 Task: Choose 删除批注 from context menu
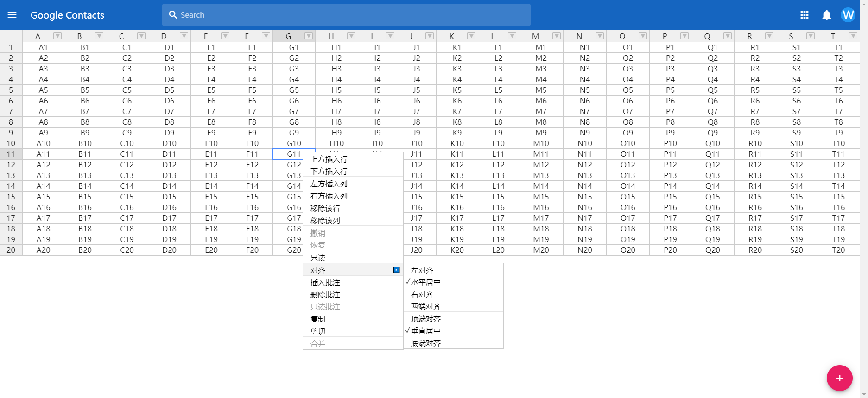(x=353, y=295)
